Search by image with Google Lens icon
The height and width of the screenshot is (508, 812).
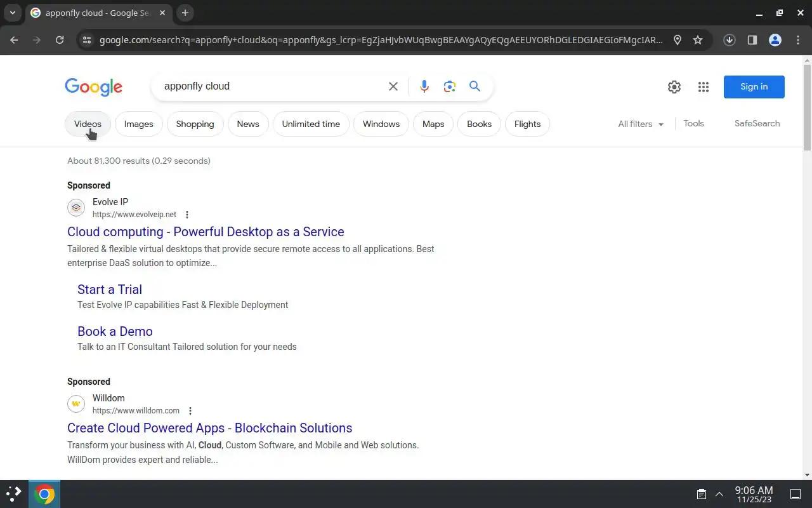(x=450, y=86)
